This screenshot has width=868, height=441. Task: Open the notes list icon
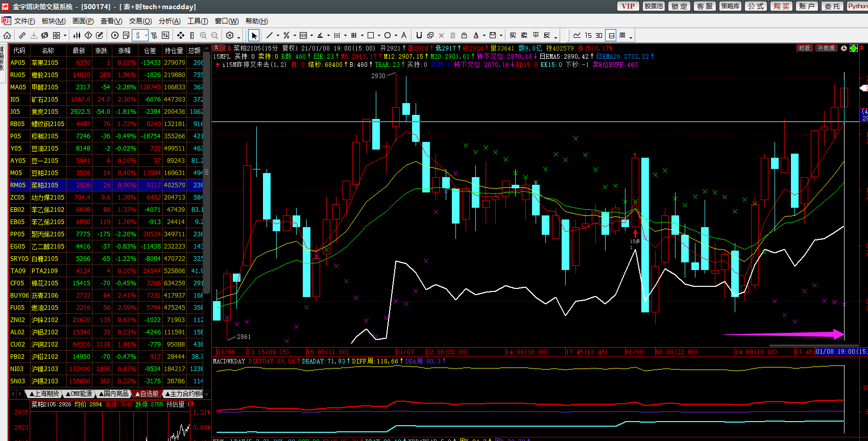[x=126, y=35]
